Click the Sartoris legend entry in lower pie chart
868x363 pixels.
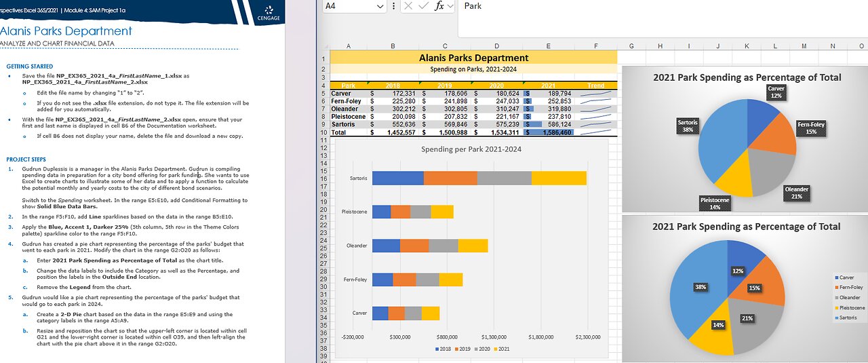pyautogui.click(x=846, y=318)
